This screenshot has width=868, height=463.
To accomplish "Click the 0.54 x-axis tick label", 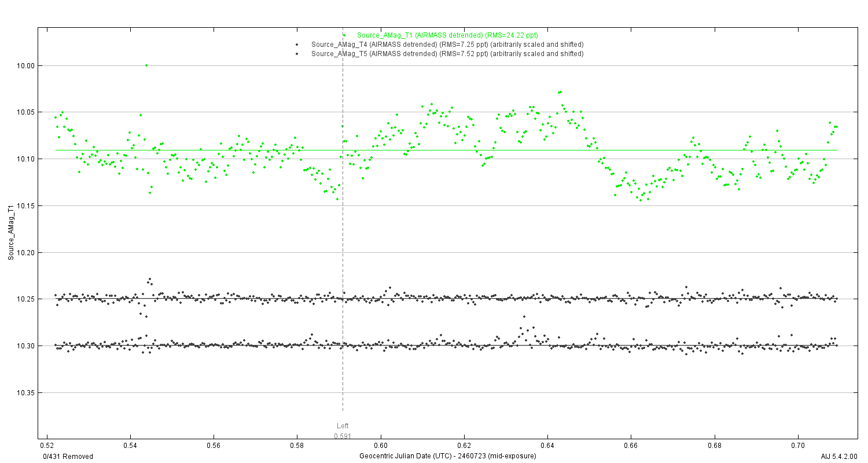I will pos(131,446).
